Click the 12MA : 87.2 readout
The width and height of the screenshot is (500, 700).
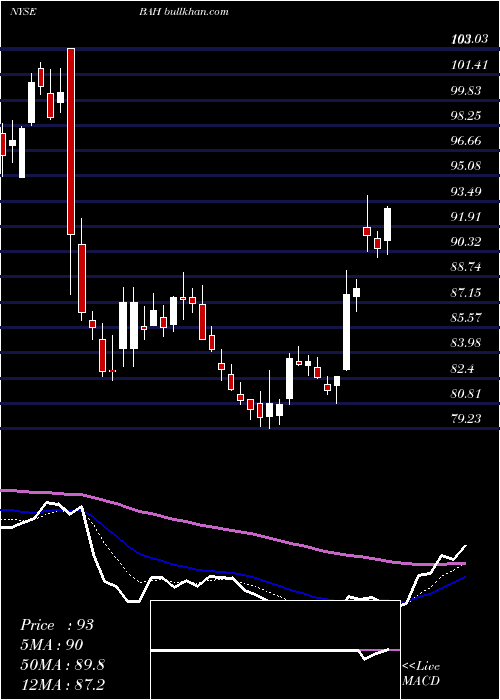62,684
